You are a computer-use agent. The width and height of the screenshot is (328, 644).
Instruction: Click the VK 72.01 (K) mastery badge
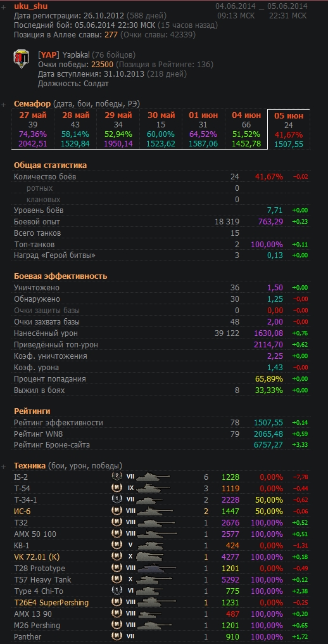117,557
